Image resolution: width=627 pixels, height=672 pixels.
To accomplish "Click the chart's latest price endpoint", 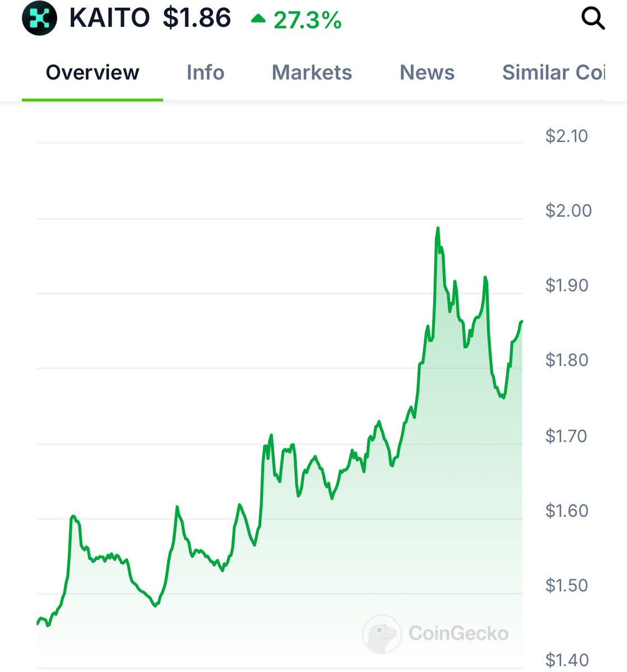I will tap(522, 321).
